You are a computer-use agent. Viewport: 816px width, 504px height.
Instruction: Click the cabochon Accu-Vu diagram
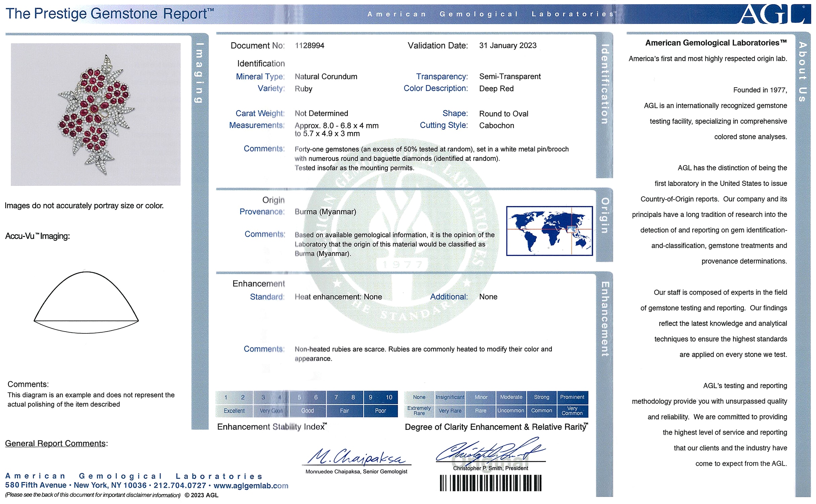tap(86, 302)
